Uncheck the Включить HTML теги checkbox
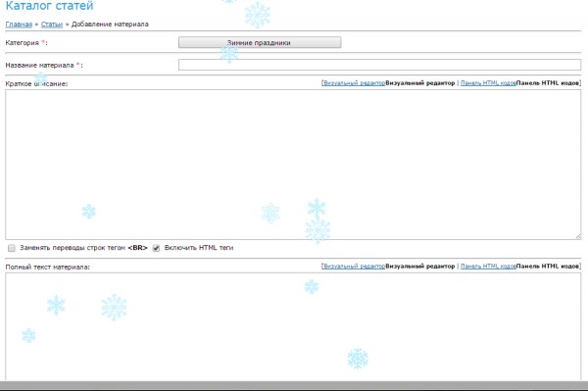Screen dimensions: 588x391 point(156,248)
